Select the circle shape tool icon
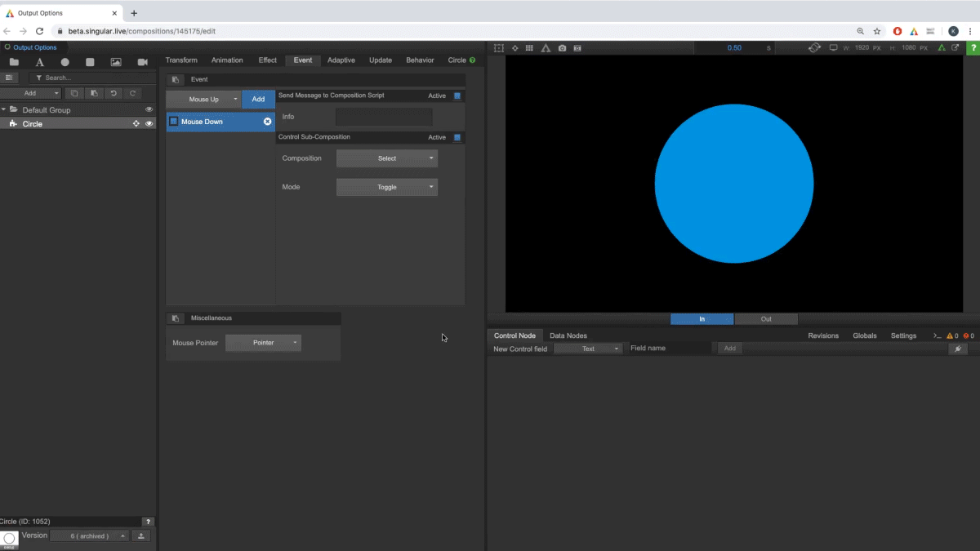 coord(65,62)
